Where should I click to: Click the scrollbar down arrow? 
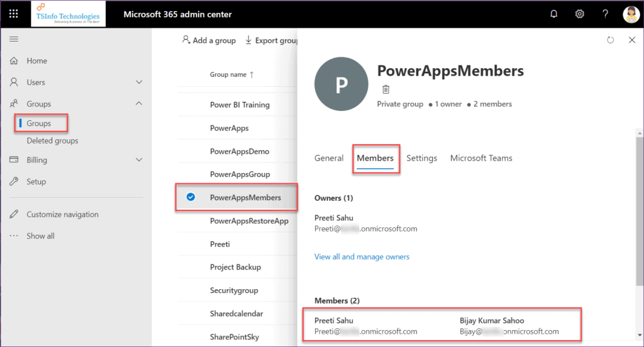pos(640,336)
